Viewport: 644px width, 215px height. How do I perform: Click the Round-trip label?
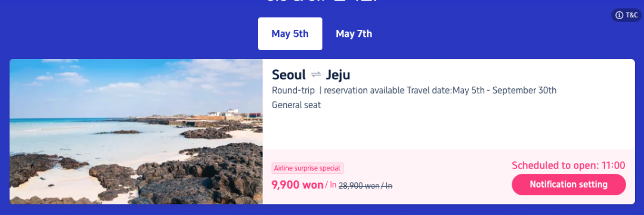[x=293, y=90]
